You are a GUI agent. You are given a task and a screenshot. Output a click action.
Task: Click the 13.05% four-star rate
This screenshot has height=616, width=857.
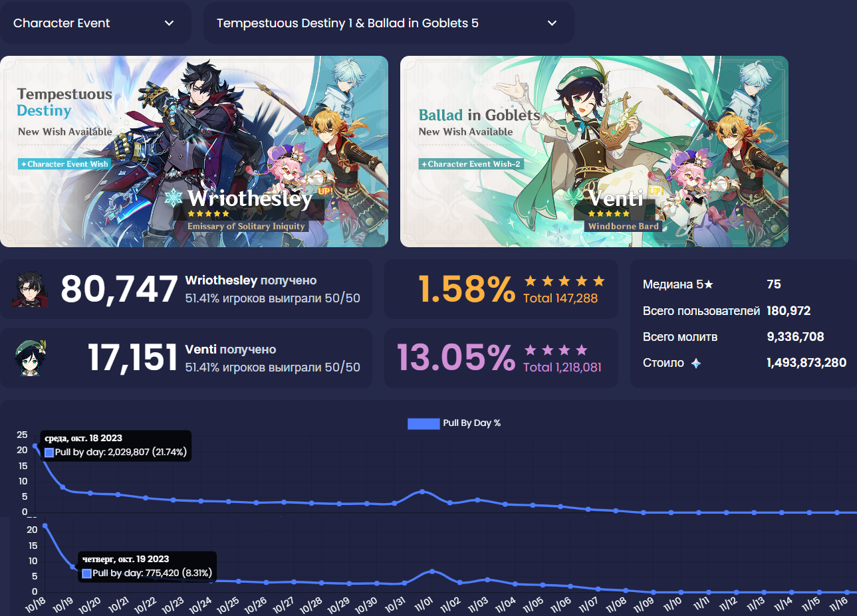pyautogui.click(x=456, y=358)
